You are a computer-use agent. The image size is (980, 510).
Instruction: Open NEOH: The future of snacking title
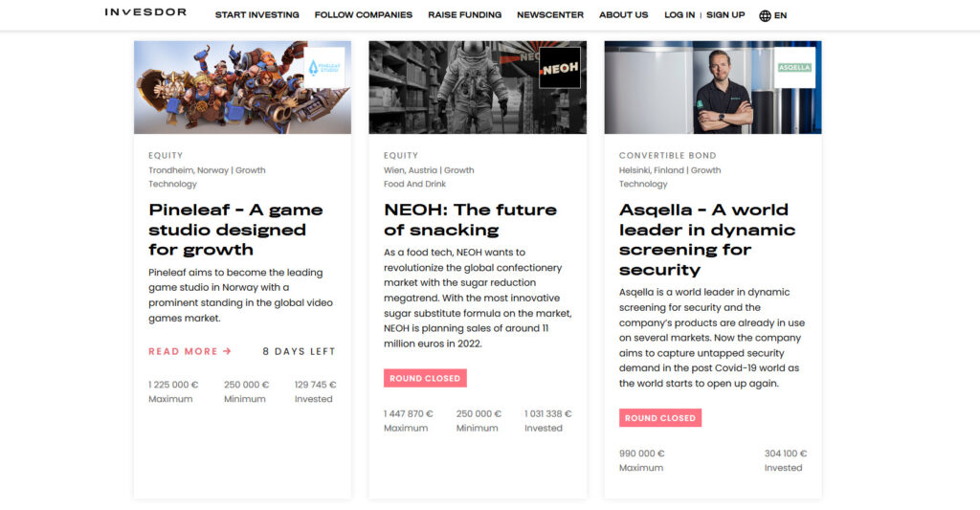[x=470, y=219]
